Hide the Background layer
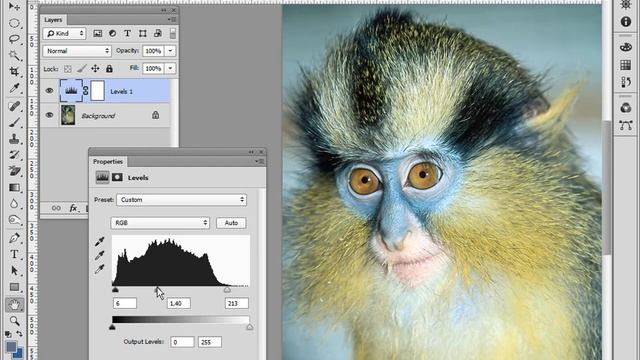Viewport: 640px width, 360px height. (49, 116)
